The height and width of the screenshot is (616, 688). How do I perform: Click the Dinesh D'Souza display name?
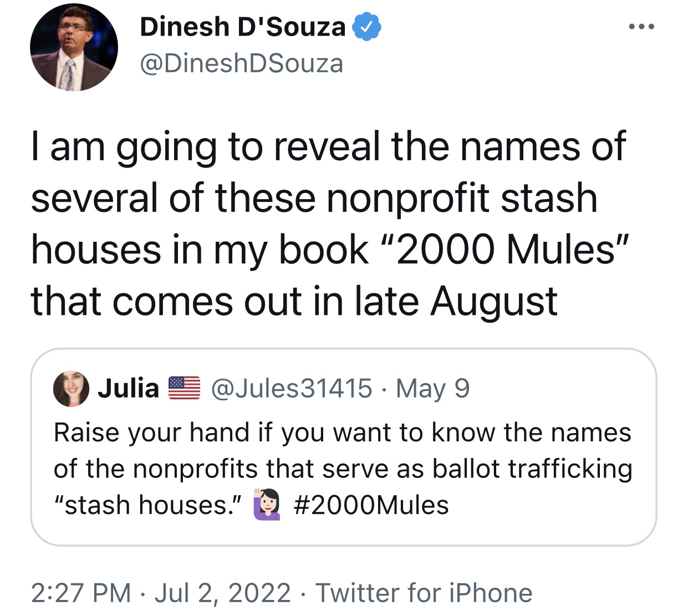(x=242, y=27)
